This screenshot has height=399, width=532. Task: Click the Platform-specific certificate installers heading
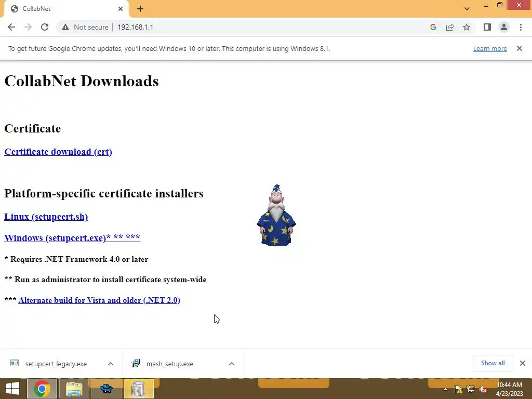[x=104, y=193]
